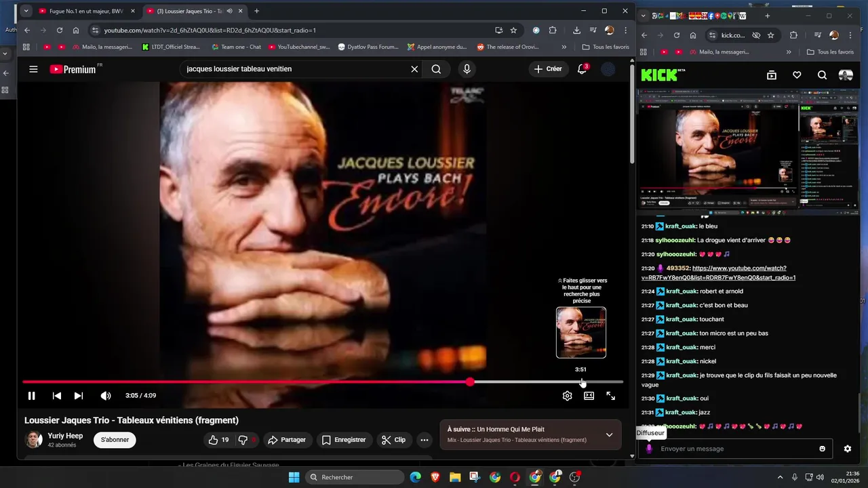The image size is (868, 488).
Task: Toggle theater mode in the YouTube player
Action: 589,396
